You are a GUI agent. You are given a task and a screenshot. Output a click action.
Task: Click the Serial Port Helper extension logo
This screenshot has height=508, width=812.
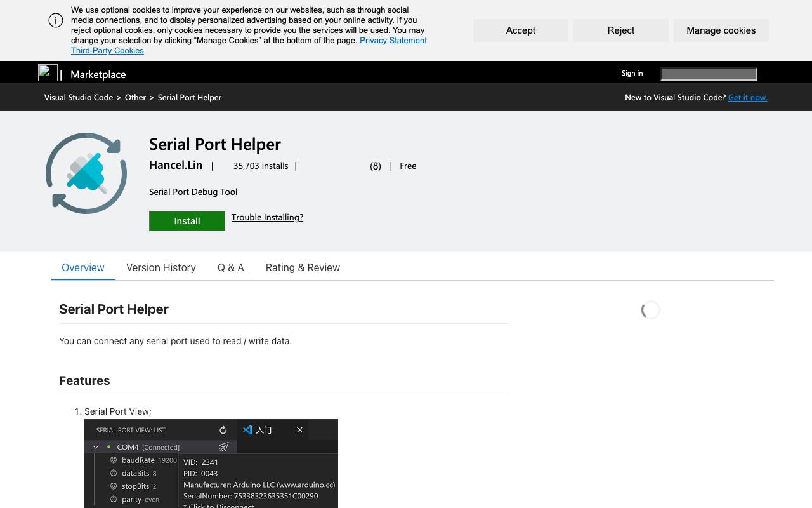[x=86, y=173]
